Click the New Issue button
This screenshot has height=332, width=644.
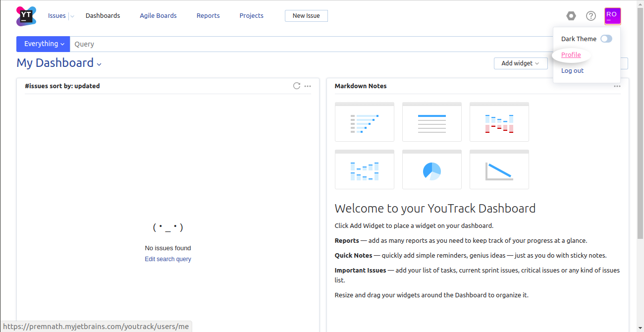[x=306, y=16]
